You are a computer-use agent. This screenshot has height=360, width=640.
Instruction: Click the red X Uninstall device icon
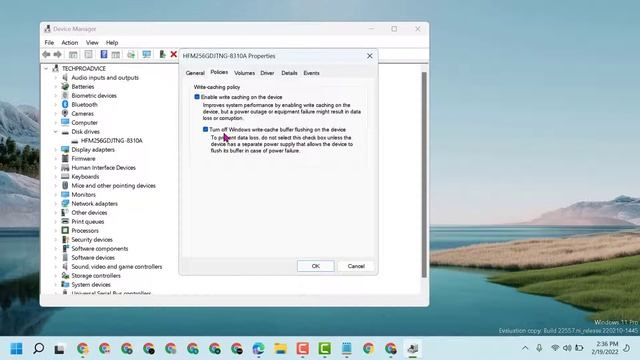tap(173, 54)
